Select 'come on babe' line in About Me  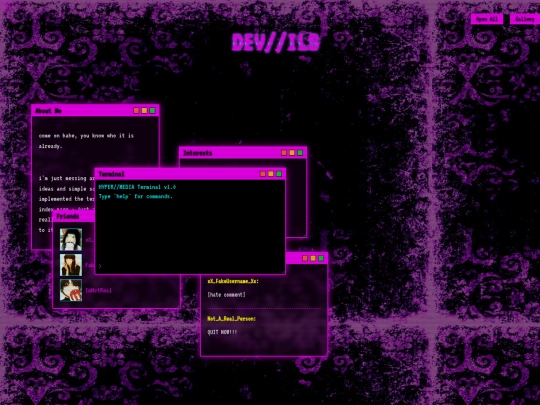coord(86,136)
